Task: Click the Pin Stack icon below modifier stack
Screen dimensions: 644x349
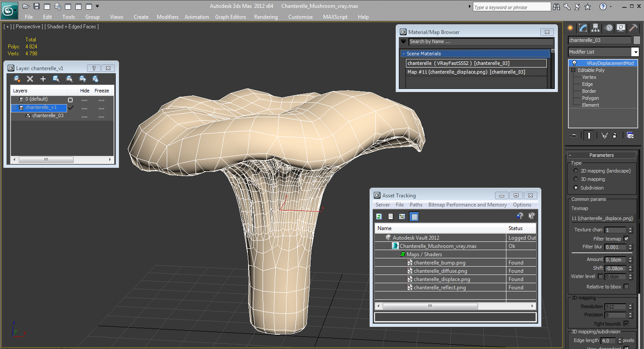Action: point(573,135)
